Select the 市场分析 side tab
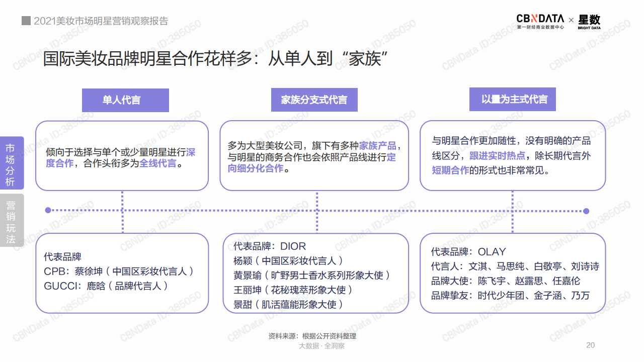This screenshot has height=362, width=644. pos(11,163)
